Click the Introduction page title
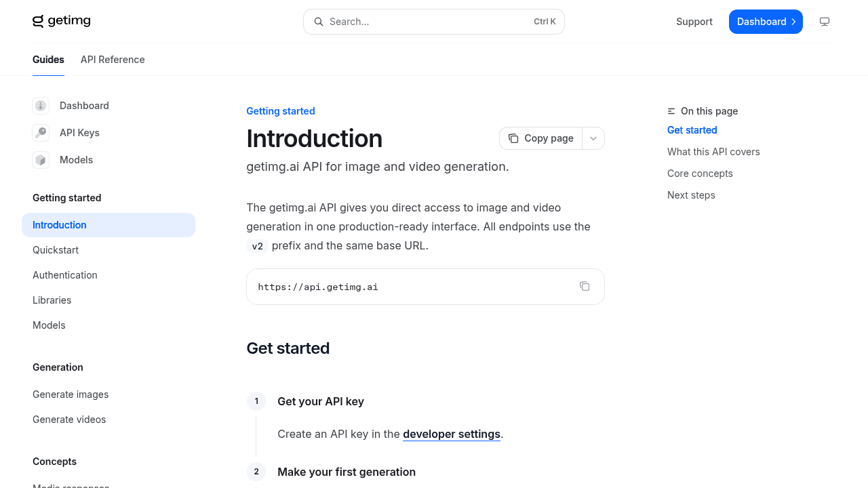The width and height of the screenshot is (868, 488). (314, 138)
